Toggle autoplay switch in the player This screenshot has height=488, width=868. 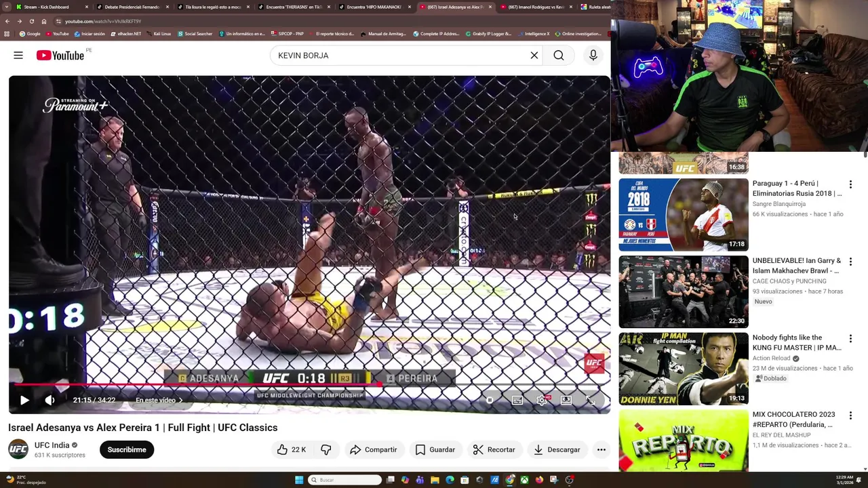click(490, 400)
